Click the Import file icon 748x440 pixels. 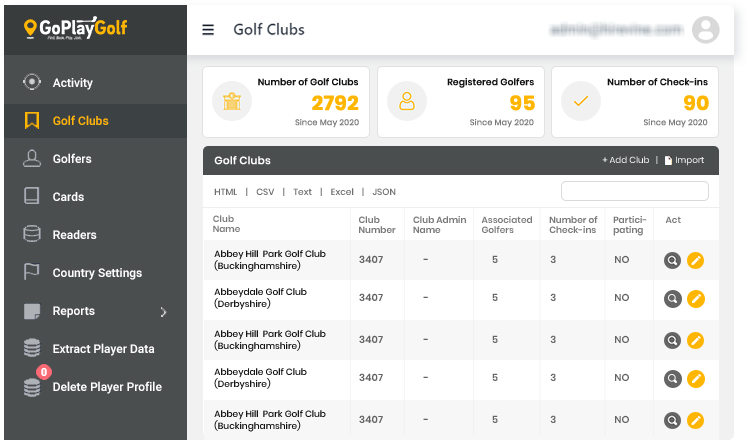point(668,160)
